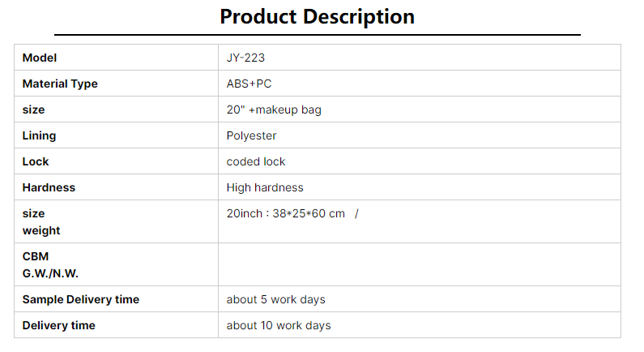Click the 20inch : 38*25*60 cm text
The image size is (644, 352).
point(286,213)
